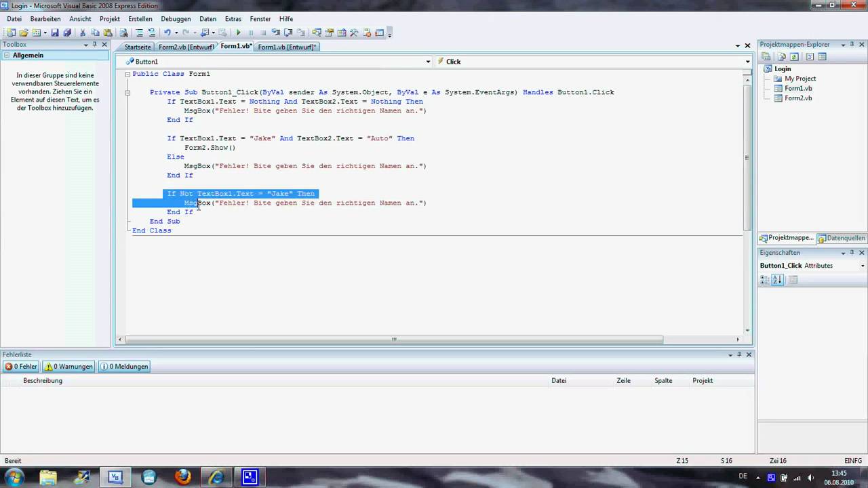Toggle the 0 Fehler filter button
The image size is (868, 488).
[21, 367]
